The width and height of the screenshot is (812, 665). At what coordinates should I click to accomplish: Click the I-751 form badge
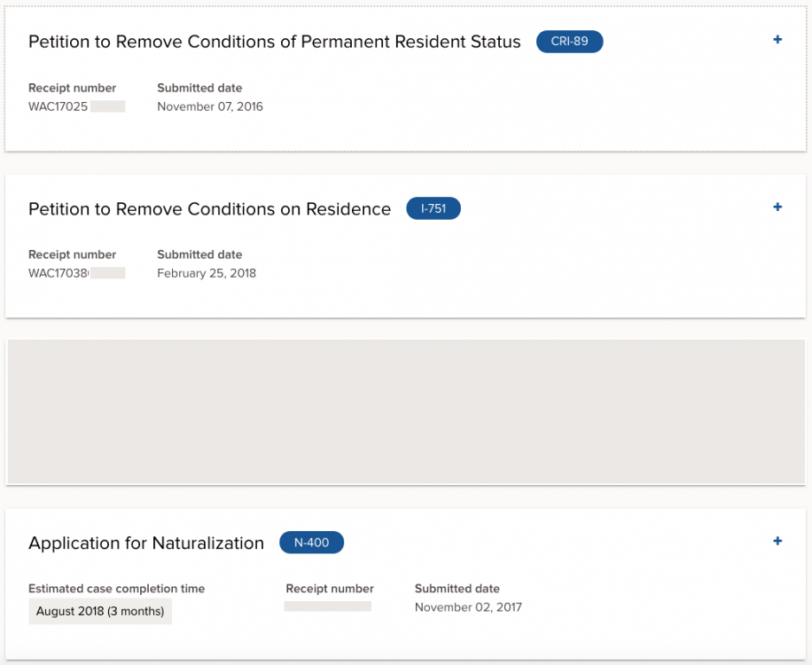coord(433,208)
